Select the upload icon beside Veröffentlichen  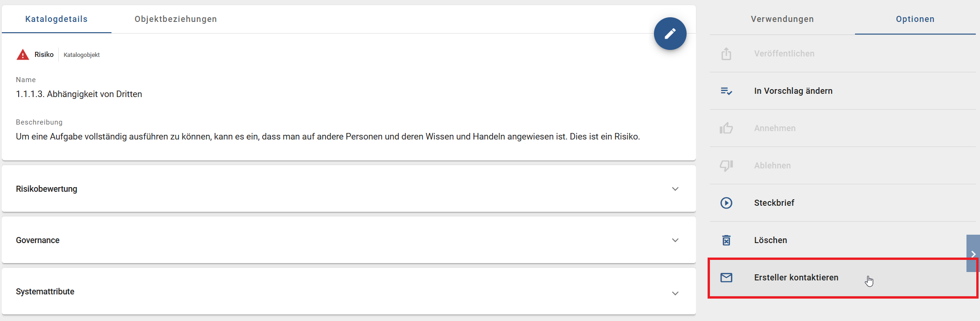726,53
